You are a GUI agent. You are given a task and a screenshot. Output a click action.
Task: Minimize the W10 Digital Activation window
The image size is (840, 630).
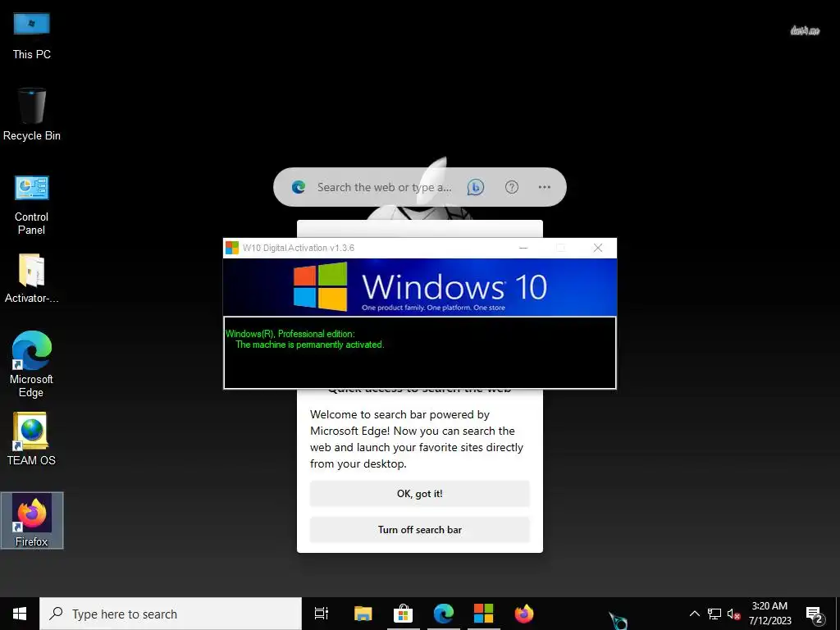point(523,248)
